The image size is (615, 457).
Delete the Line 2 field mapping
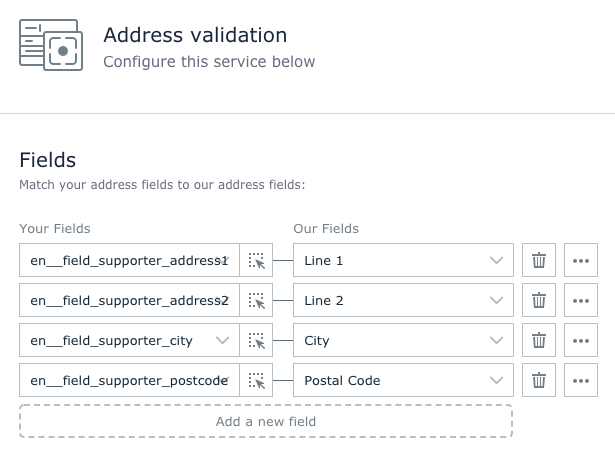[539, 301]
